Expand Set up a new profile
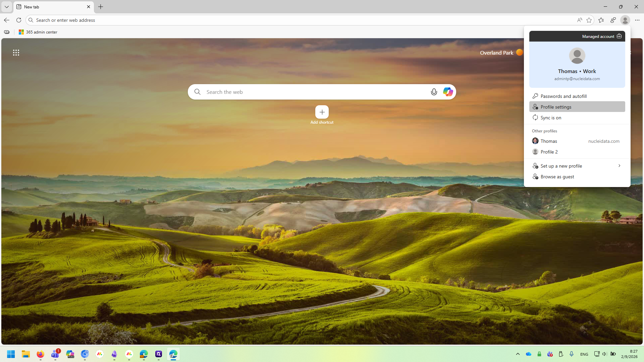 577,166
